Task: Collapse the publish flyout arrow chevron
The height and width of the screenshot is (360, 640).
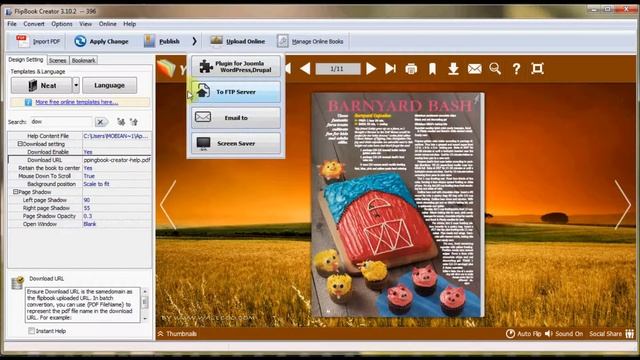Action: (x=194, y=41)
